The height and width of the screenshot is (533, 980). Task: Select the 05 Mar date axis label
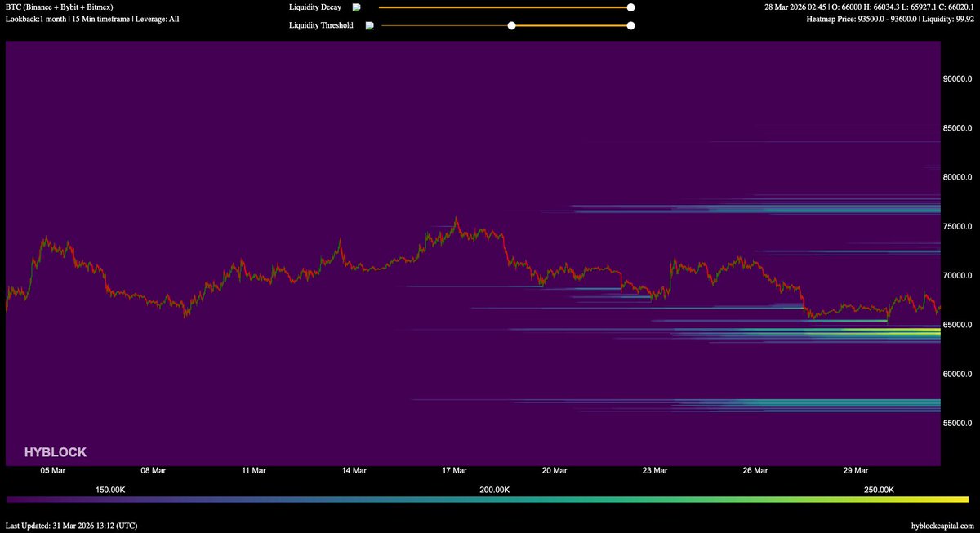[x=52, y=470]
